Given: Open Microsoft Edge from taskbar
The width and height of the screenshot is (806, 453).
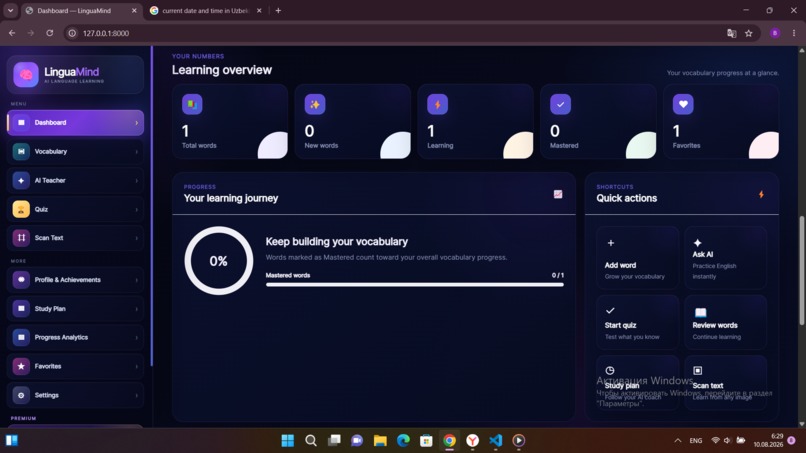Looking at the screenshot, I should pyautogui.click(x=403, y=440).
